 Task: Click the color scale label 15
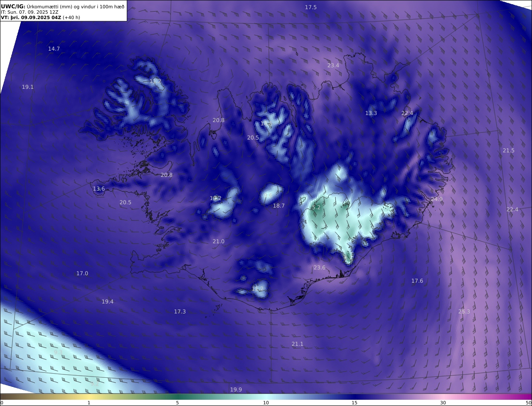pos(355,403)
